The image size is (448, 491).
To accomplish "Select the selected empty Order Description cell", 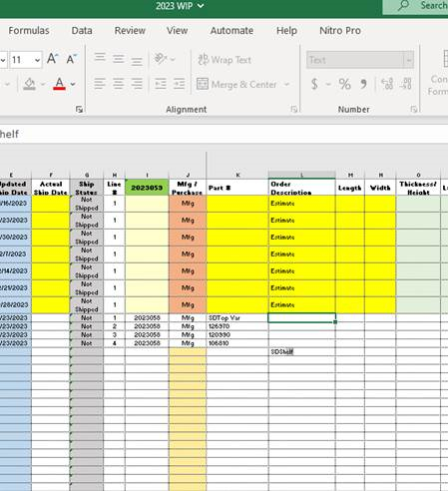I will click(301, 317).
